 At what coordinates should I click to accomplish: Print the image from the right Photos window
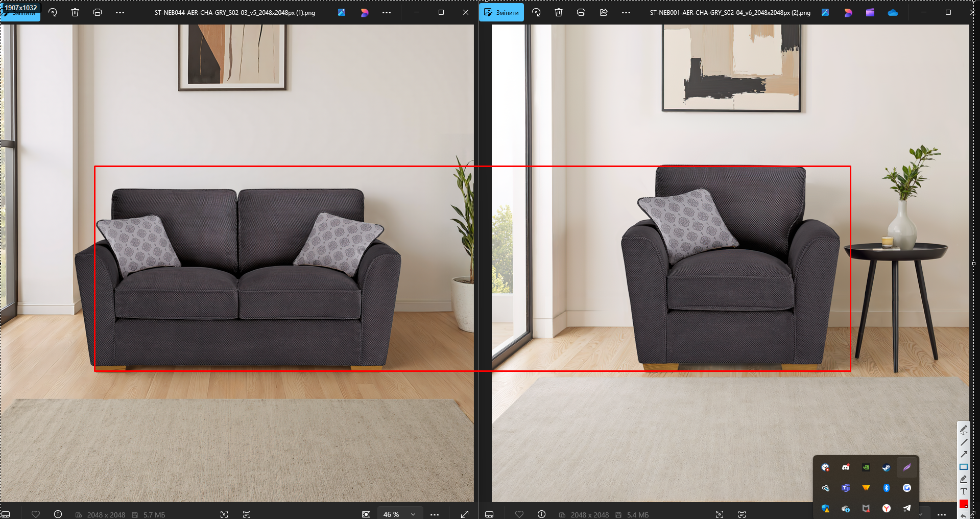tap(581, 12)
